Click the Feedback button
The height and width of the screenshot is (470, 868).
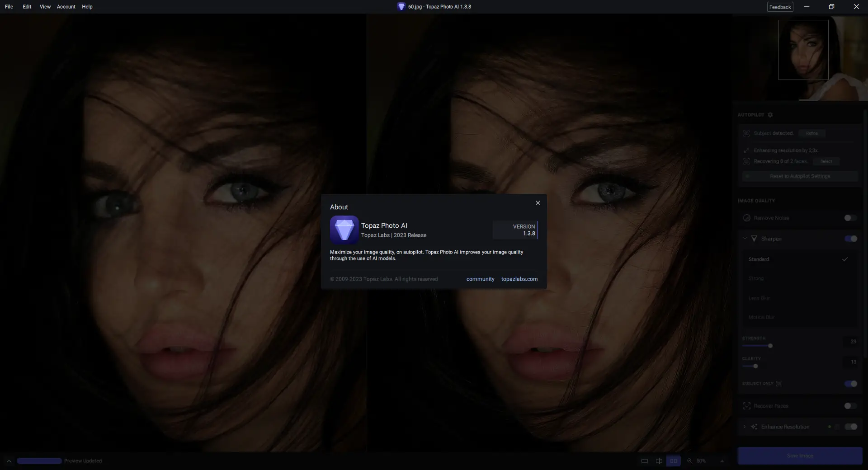click(x=780, y=7)
